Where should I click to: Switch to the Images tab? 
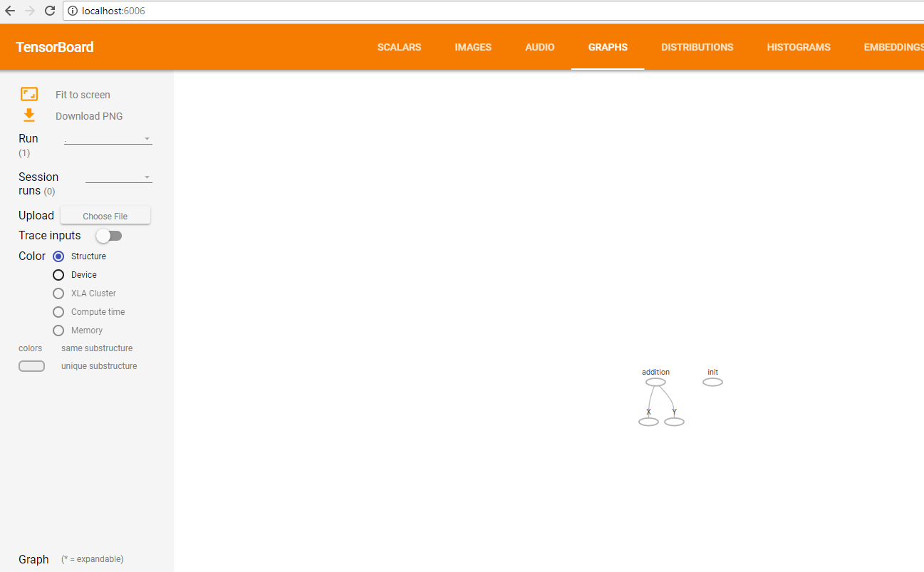(473, 47)
